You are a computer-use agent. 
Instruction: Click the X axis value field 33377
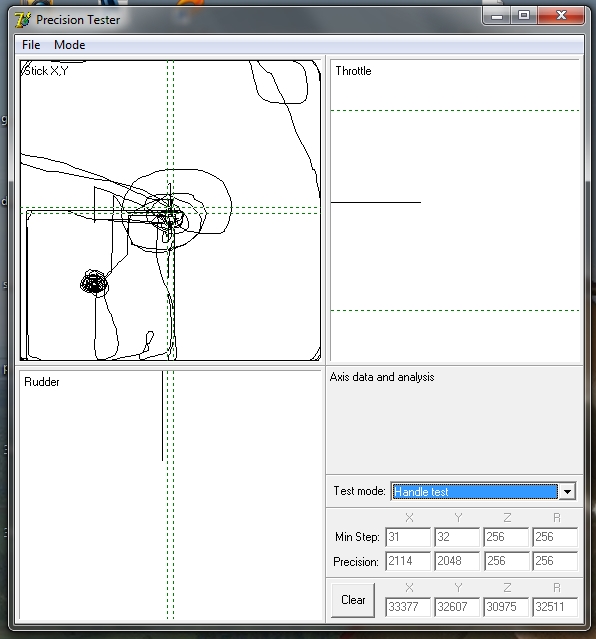[x=408, y=607]
